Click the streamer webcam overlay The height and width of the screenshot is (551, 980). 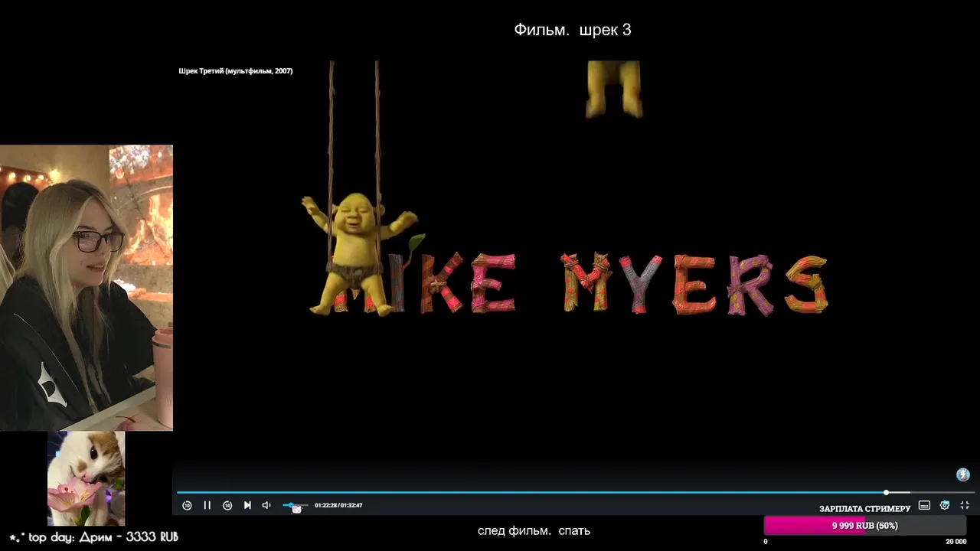click(87, 288)
